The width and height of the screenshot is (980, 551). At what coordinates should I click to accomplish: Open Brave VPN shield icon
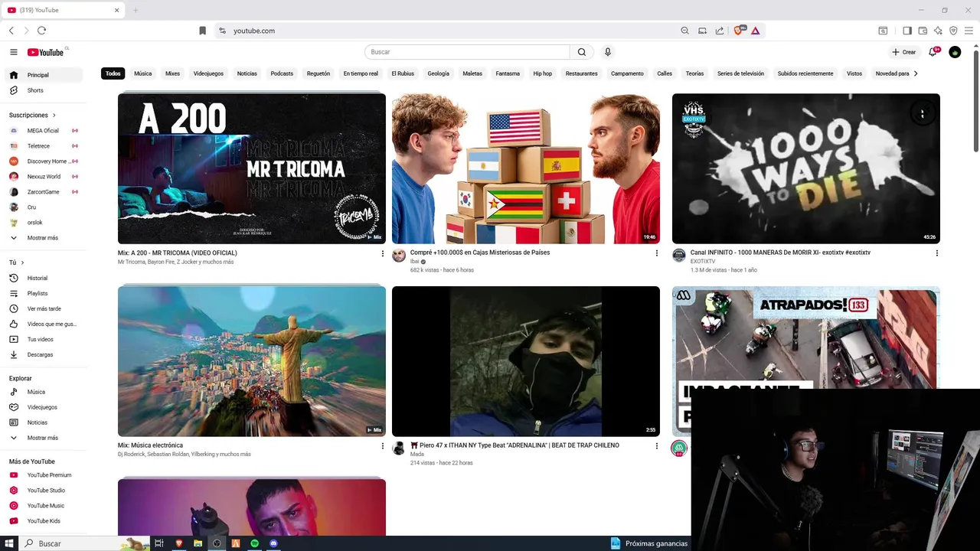tap(953, 31)
